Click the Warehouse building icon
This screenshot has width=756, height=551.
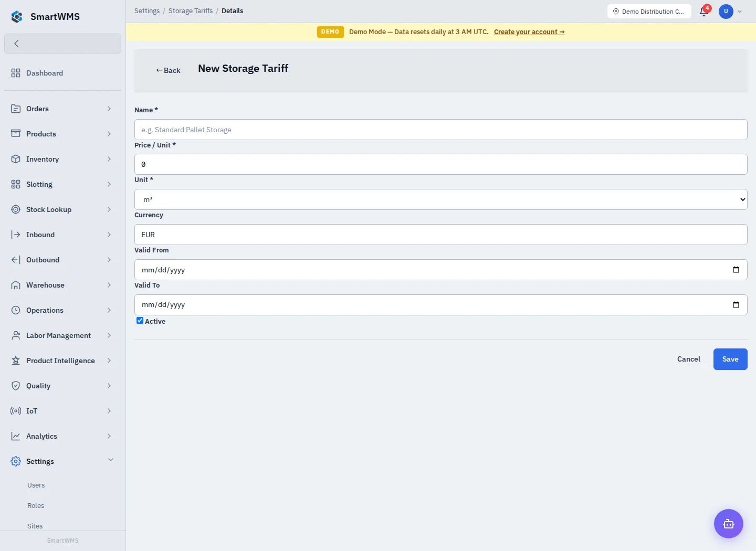(16, 285)
